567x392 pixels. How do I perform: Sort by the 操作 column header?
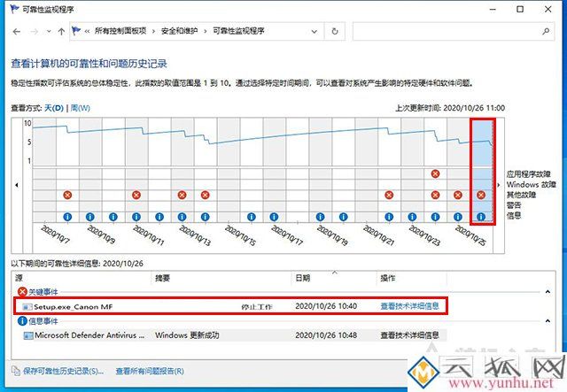click(x=412, y=278)
